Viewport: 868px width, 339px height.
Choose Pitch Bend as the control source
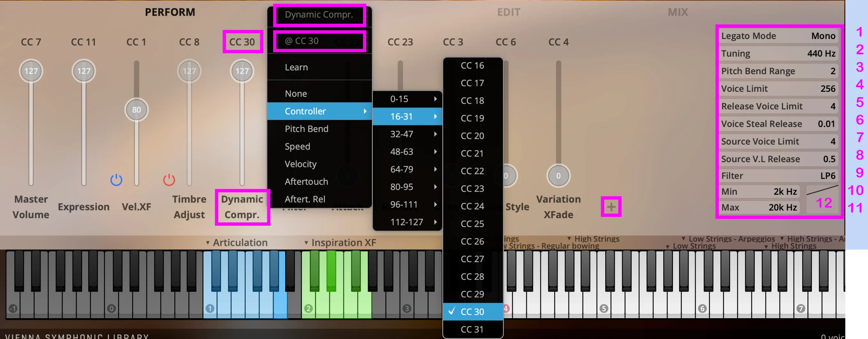coord(306,129)
